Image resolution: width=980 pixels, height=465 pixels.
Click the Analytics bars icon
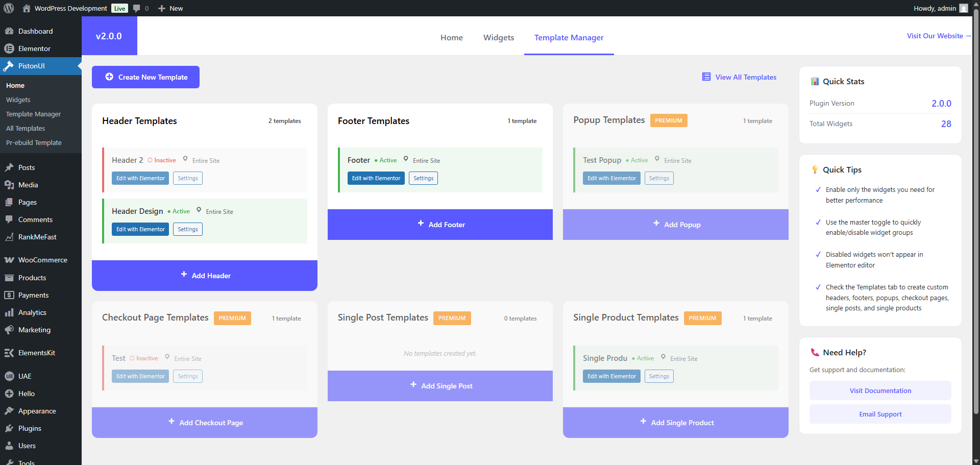(x=9, y=312)
